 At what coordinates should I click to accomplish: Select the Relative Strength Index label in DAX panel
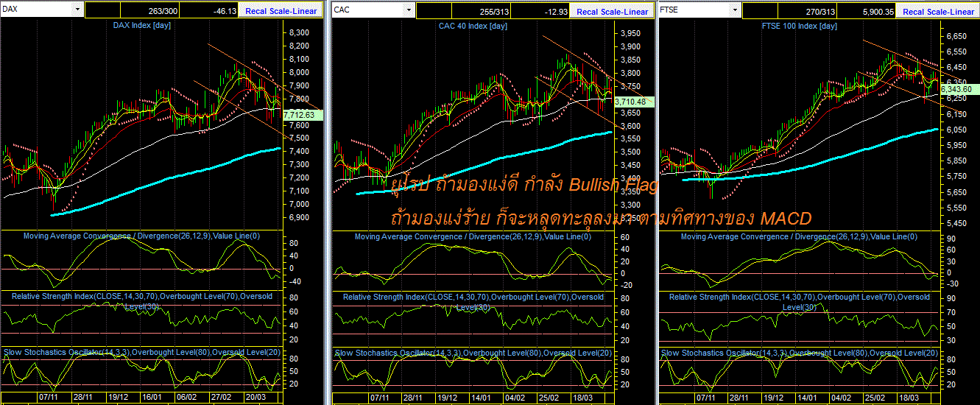coord(141,300)
